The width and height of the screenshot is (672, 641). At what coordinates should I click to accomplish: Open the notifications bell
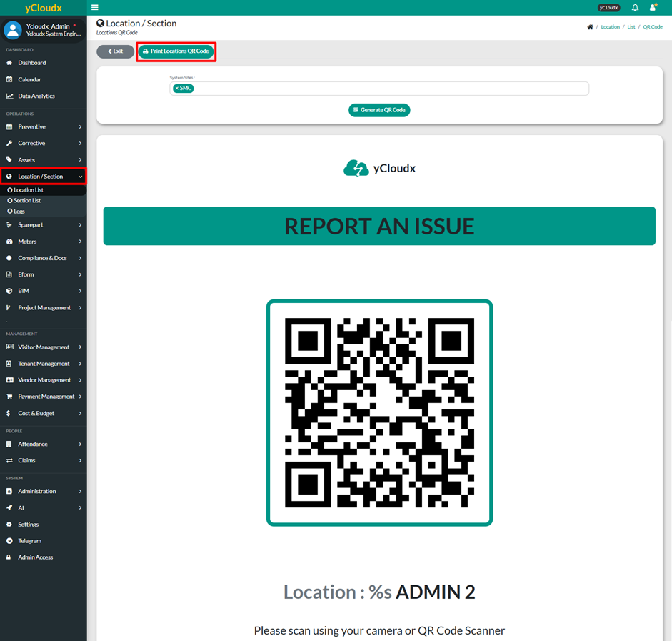[x=635, y=7]
